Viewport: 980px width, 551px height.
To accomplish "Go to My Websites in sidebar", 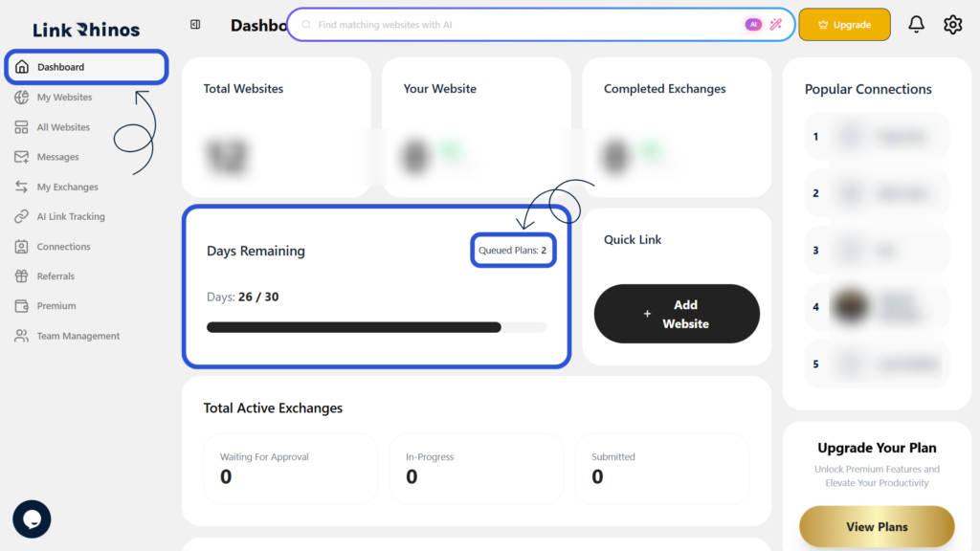I will [64, 97].
